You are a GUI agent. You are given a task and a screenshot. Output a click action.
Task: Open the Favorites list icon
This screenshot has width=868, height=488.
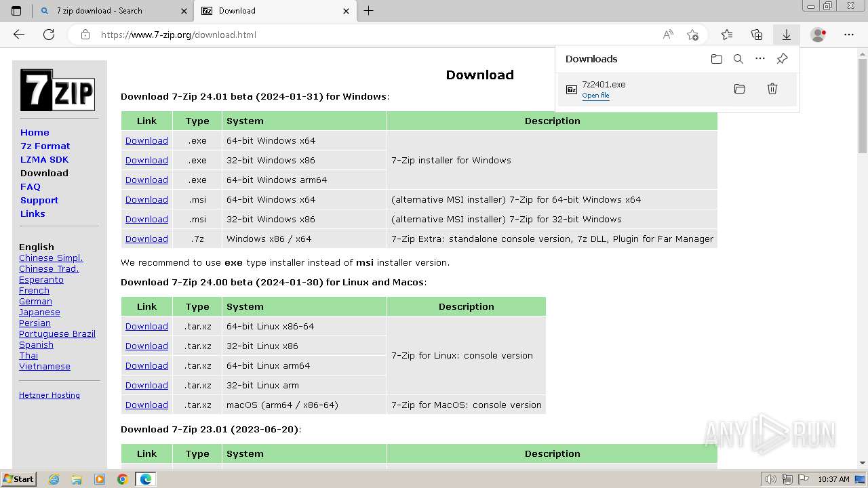click(727, 35)
